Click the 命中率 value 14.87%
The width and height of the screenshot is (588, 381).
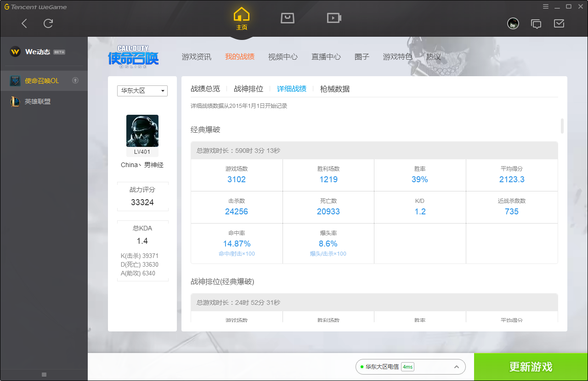pyautogui.click(x=237, y=244)
